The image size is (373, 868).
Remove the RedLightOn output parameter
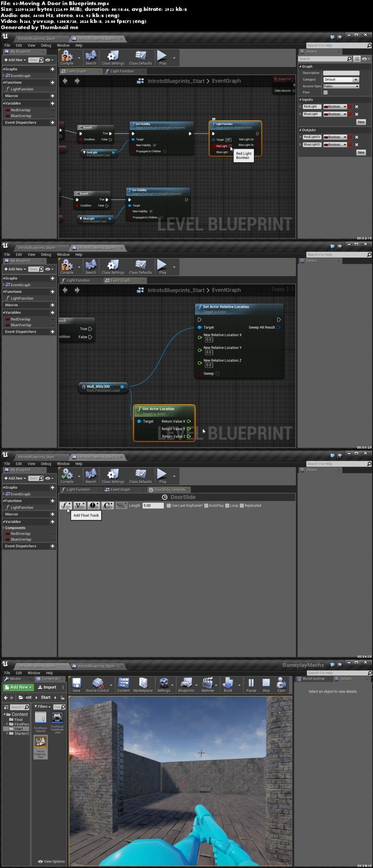[357, 137]
